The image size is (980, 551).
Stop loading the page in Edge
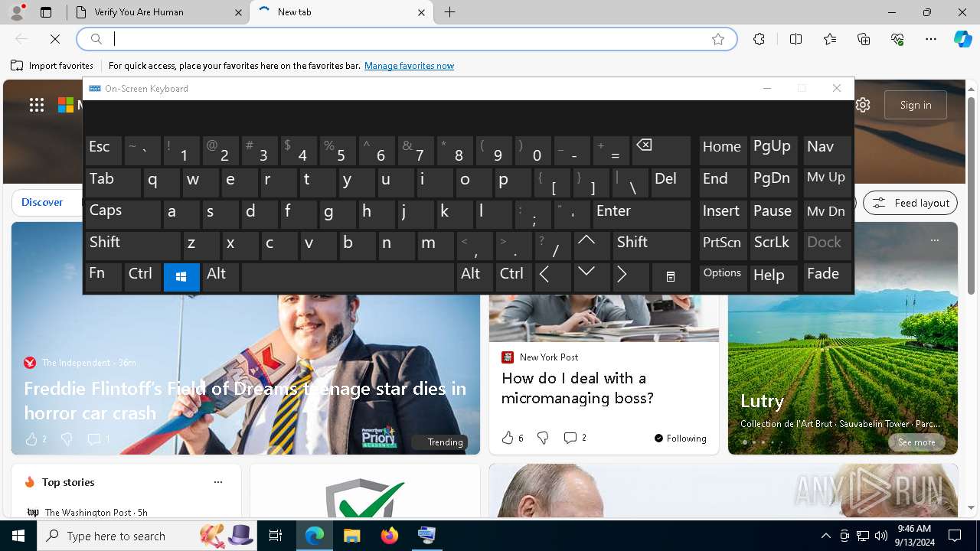tap(55, 39)
